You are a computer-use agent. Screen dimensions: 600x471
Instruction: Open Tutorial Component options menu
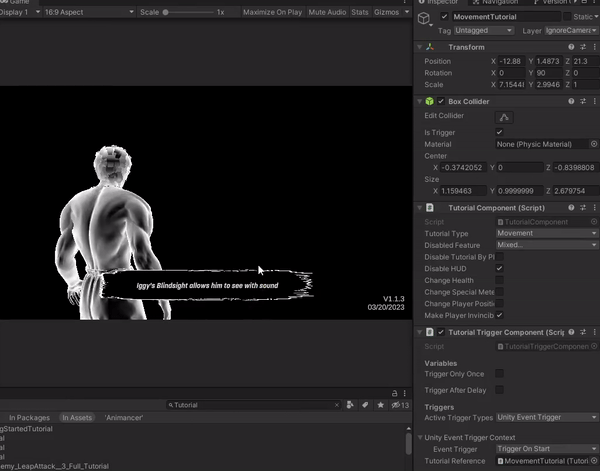coord(595,208)
